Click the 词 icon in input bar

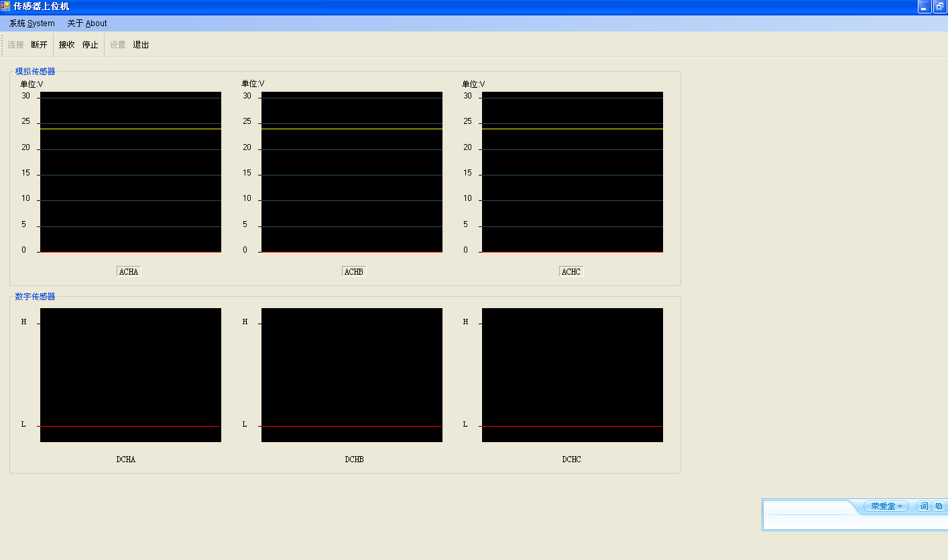click(x=924, y=506)
